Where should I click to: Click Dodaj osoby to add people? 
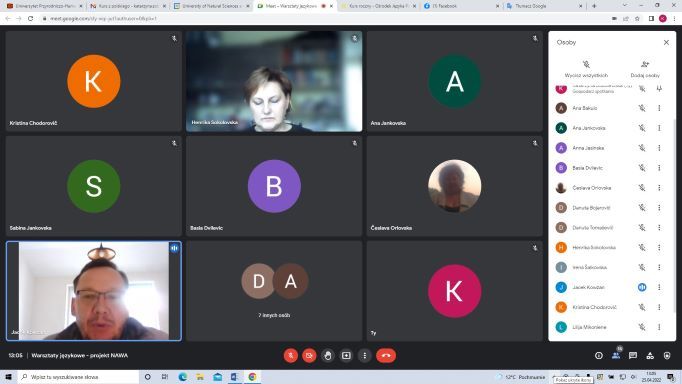tap(645, 69)
